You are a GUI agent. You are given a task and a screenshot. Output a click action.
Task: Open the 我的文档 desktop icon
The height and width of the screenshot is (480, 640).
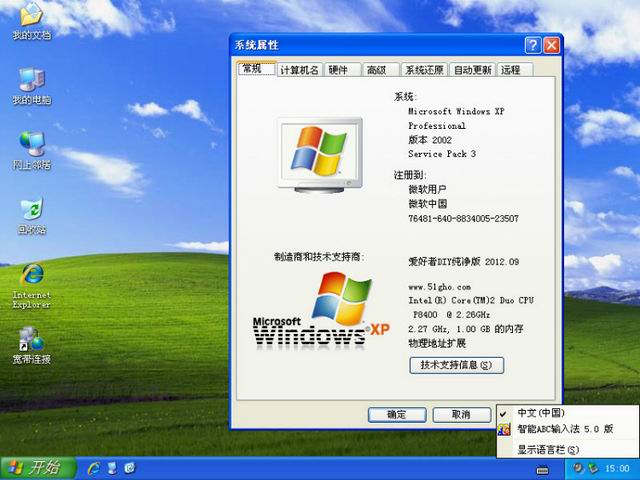click(31, 21)
